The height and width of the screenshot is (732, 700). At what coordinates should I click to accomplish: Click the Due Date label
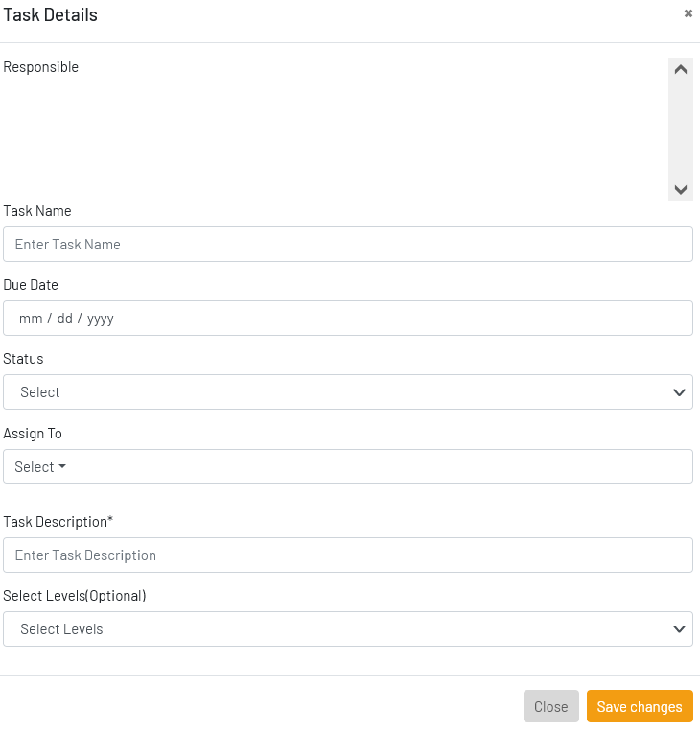click(31, 285)
